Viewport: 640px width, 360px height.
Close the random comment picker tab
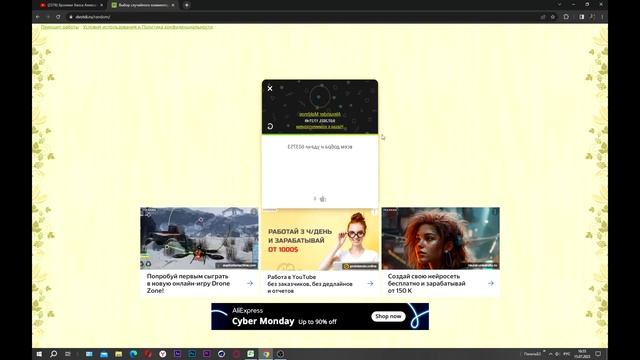173,5
